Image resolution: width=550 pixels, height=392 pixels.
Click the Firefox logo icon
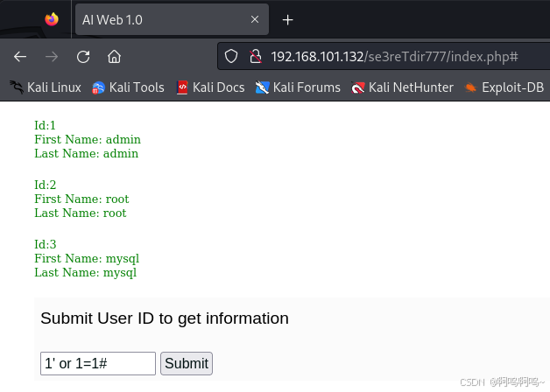pyautogui.click(x=52, y=19)
